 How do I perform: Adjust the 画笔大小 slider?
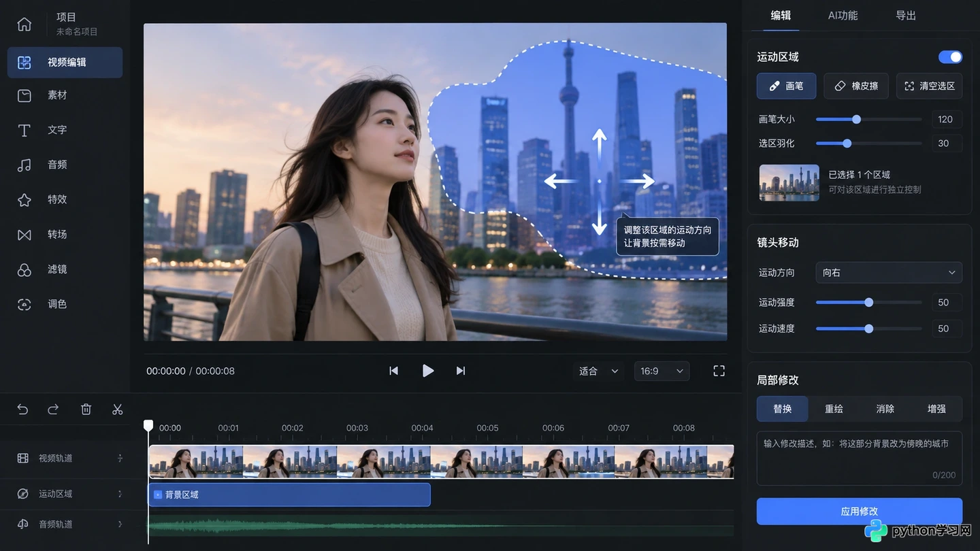868,120
